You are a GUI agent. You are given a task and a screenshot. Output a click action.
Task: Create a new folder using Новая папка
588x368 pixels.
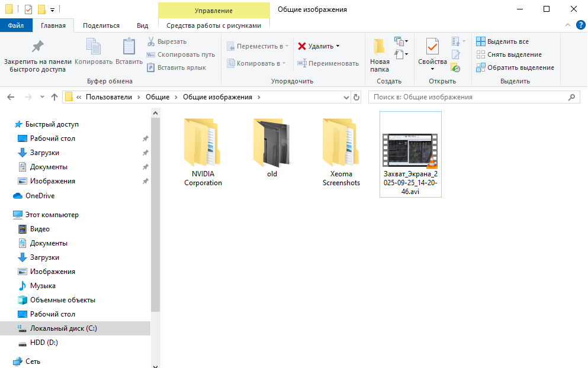click(x=380, y=54)
